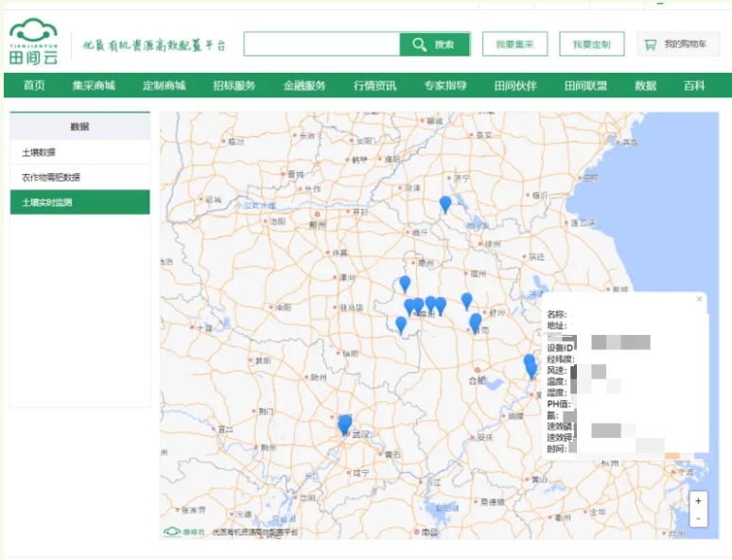Click the 我要定制 button
The width and height of the screenshot is (732, 560).
pos(591,44)
